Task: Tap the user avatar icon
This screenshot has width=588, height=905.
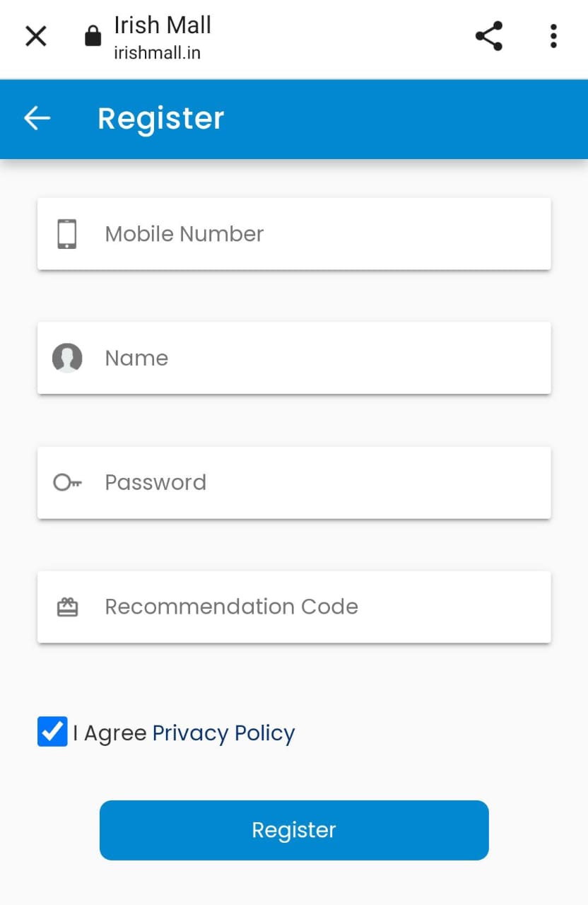Action: click(x=67, y=358)
